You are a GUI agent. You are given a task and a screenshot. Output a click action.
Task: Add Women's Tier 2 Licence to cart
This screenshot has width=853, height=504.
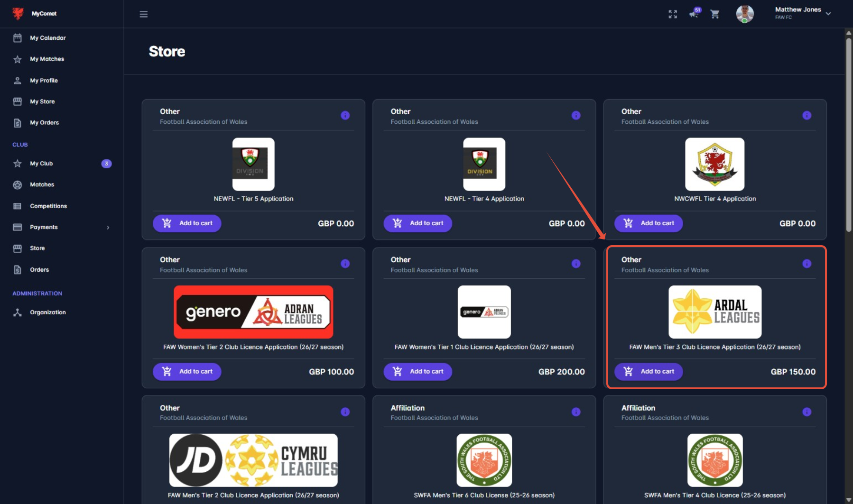187,372
